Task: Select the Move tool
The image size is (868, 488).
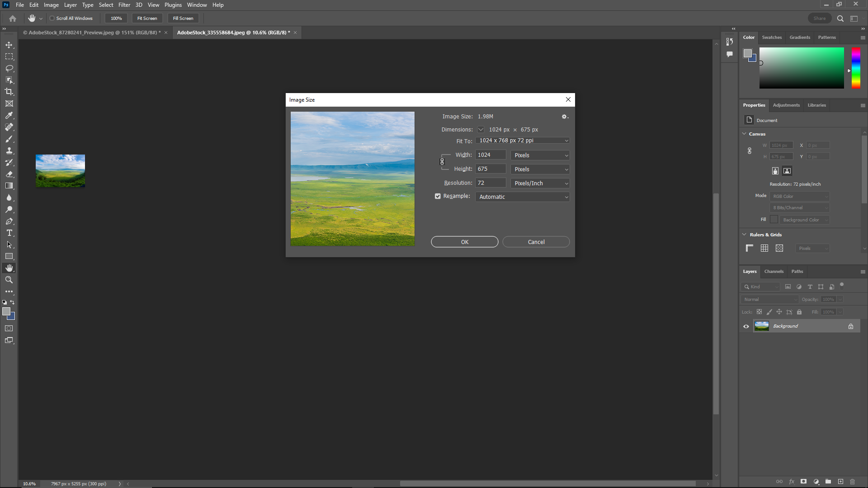Action: click(9, 45)
